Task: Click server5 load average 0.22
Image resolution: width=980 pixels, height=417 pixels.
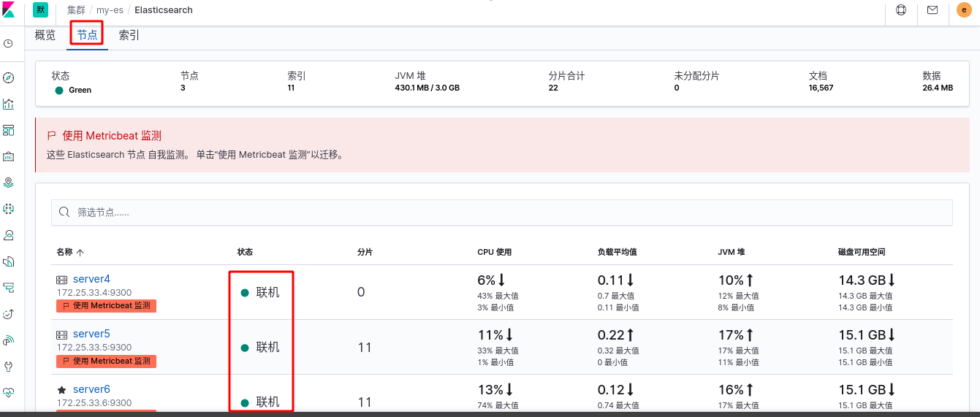Action: pos(611,334)
